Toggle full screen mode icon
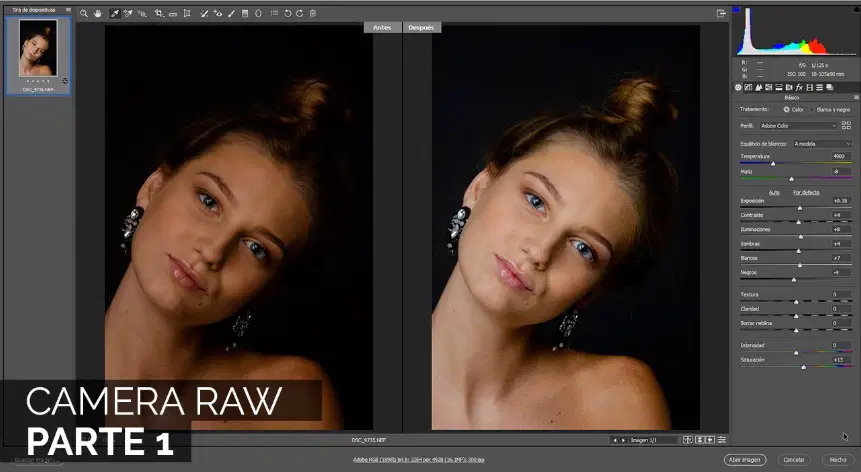Screen dimensions: 861x472 (x=721, y=13)
